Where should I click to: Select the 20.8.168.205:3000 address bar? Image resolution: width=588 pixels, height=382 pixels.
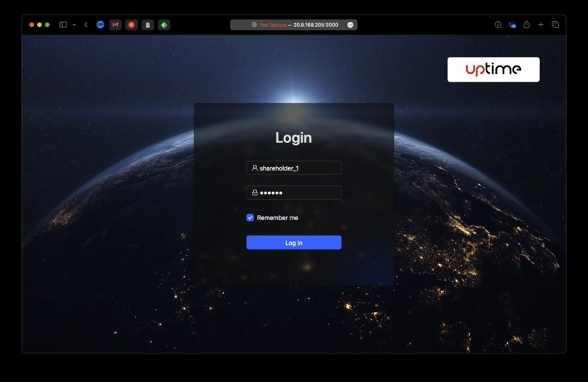coord(293,25)
